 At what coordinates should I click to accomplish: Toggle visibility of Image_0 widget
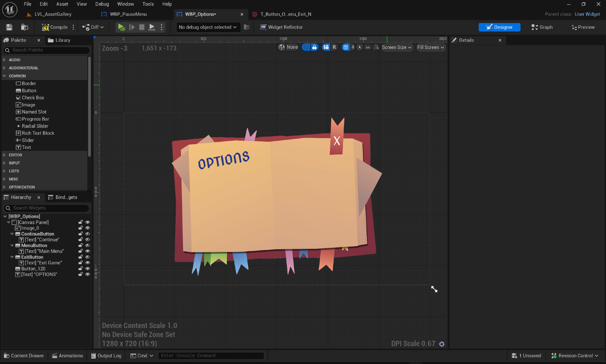[x=88, y=228]
